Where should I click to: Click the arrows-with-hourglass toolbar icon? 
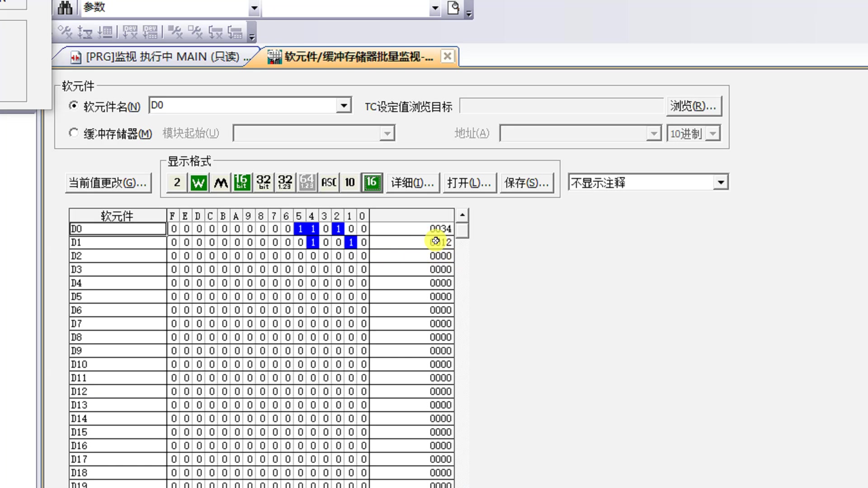(85, 32)
